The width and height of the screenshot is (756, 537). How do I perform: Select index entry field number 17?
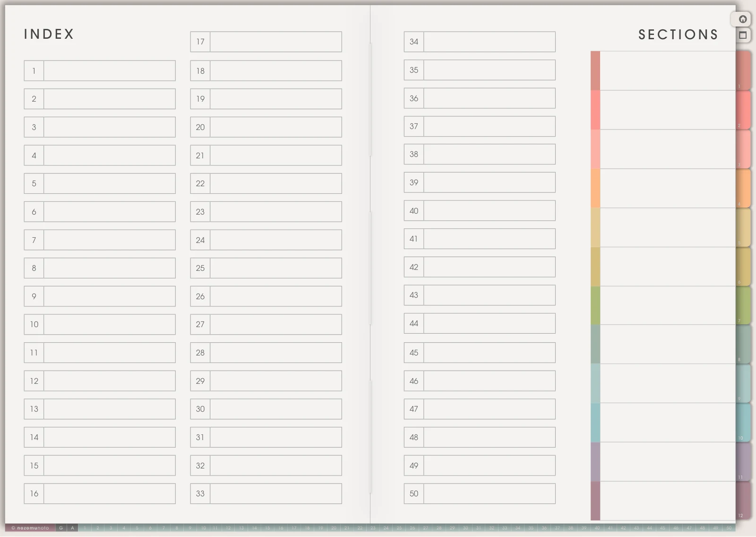pos(276,42)
